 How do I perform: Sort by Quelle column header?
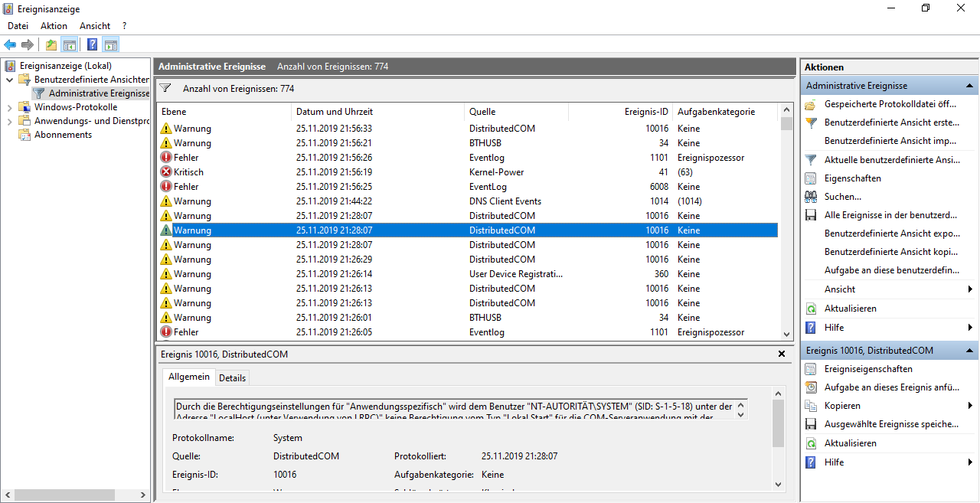(517, 112)
